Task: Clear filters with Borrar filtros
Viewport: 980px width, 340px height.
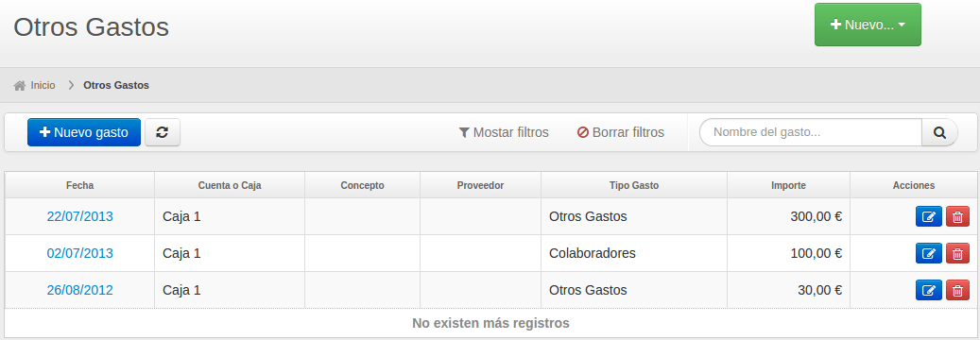Action: [621, 132]
